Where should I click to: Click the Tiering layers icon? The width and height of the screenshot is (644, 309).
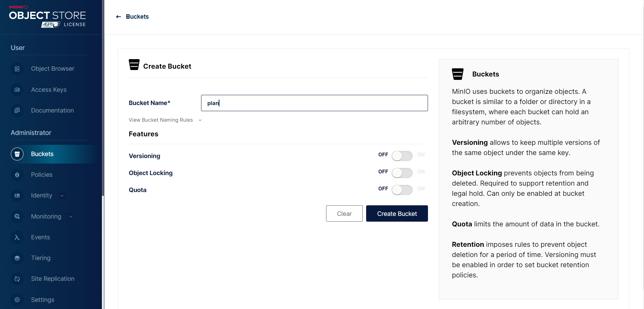coord(17,258)
